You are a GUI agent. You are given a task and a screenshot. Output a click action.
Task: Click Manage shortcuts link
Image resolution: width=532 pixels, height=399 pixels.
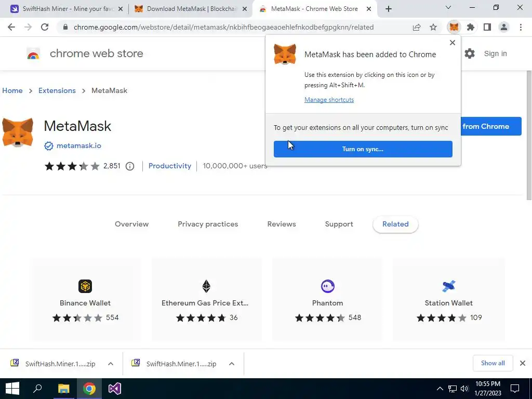click(329, 100)
